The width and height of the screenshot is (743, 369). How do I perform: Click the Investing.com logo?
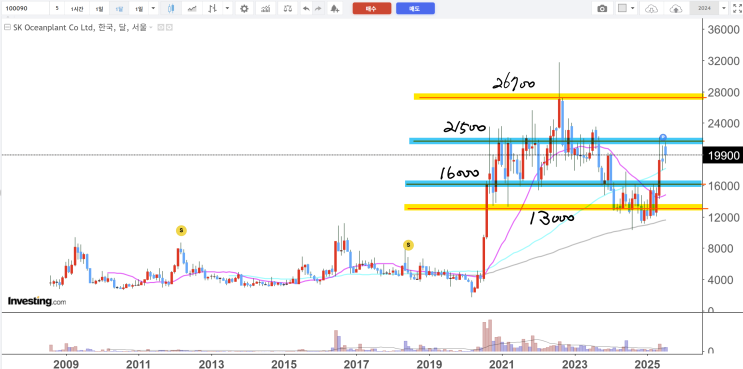pos(36,301)
